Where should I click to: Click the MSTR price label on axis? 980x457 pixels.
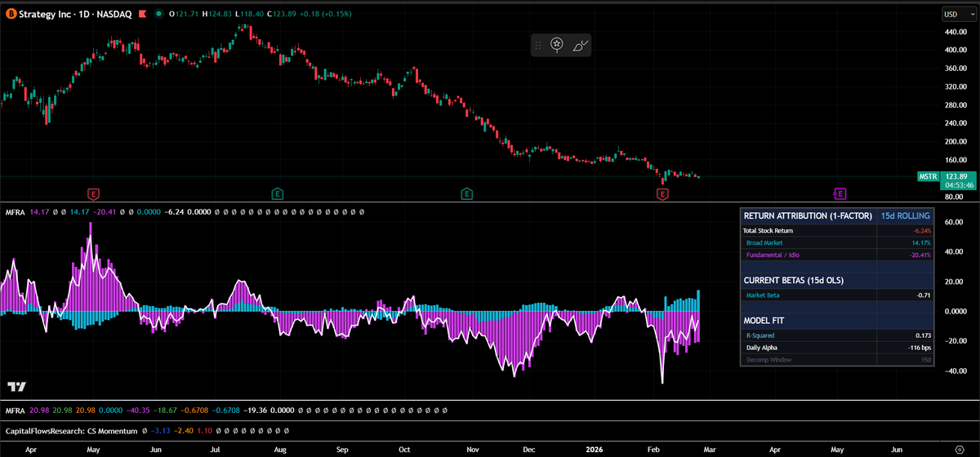click(x=927, y=176)
